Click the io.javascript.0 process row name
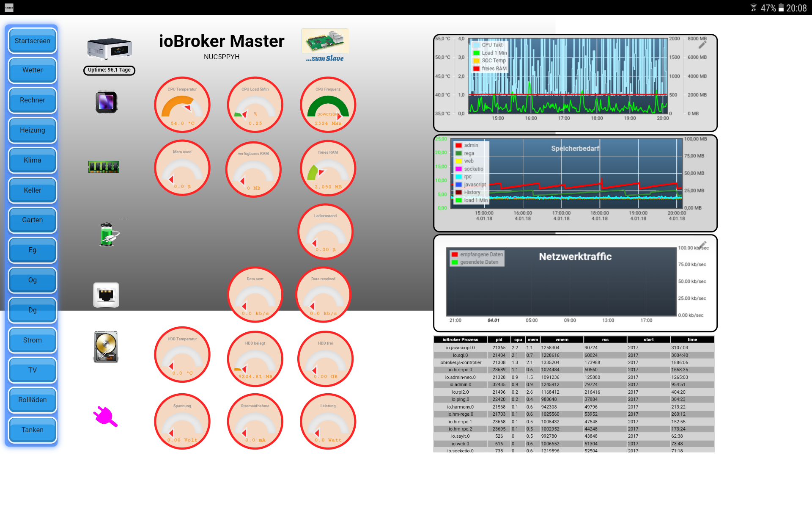The width and height of the screenshot is (812, 508). click(x=460, y=348)
